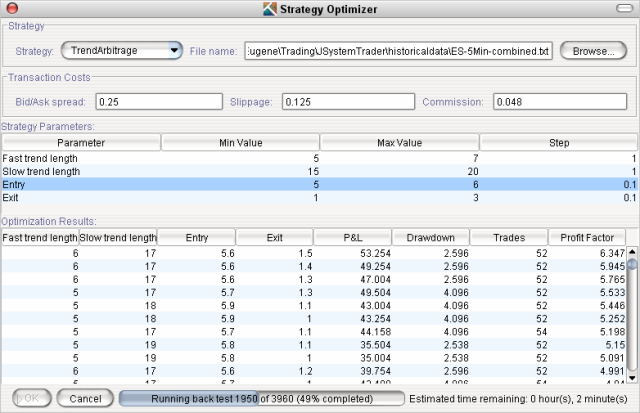The image size is (640, 413).
Task: Click the Drawdown column header
Action: coord(430,237)
